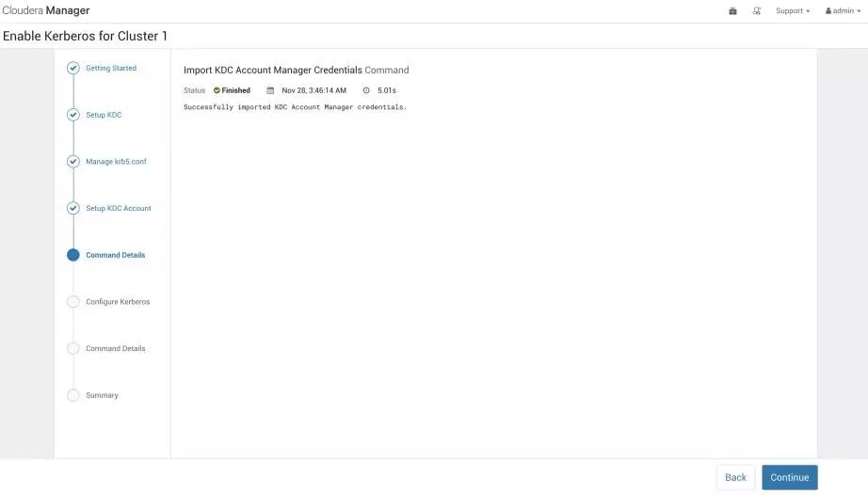Select the Setup KDC wizard step

[x=104, y=115]
